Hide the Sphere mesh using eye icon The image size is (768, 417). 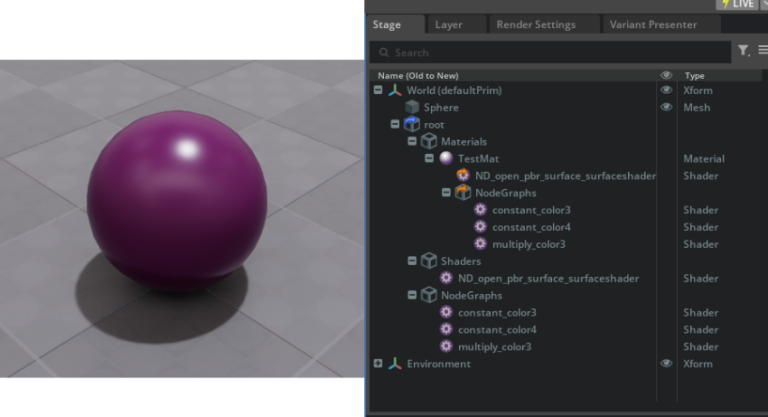click(666, 107)
